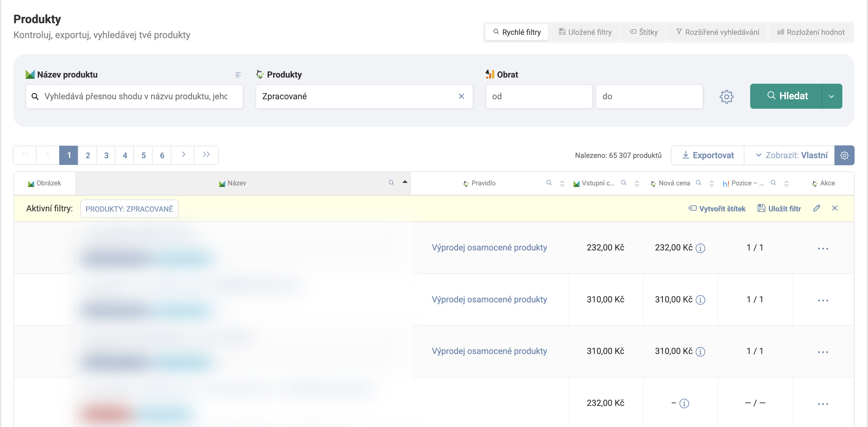The image size is (868, 427).
Task: Toggle sort order on Název column
Action: tap(405, 182)
